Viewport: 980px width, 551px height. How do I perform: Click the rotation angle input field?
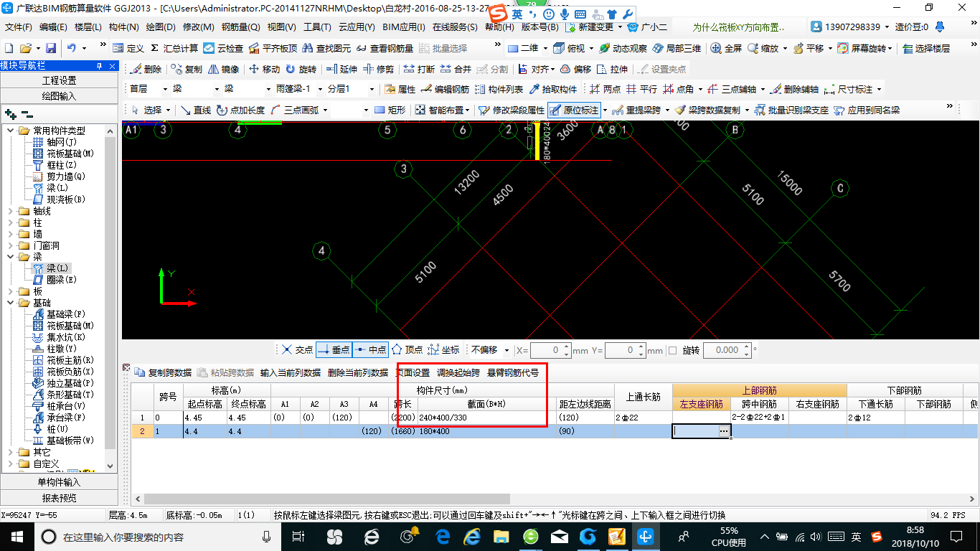tap(726, 350)
